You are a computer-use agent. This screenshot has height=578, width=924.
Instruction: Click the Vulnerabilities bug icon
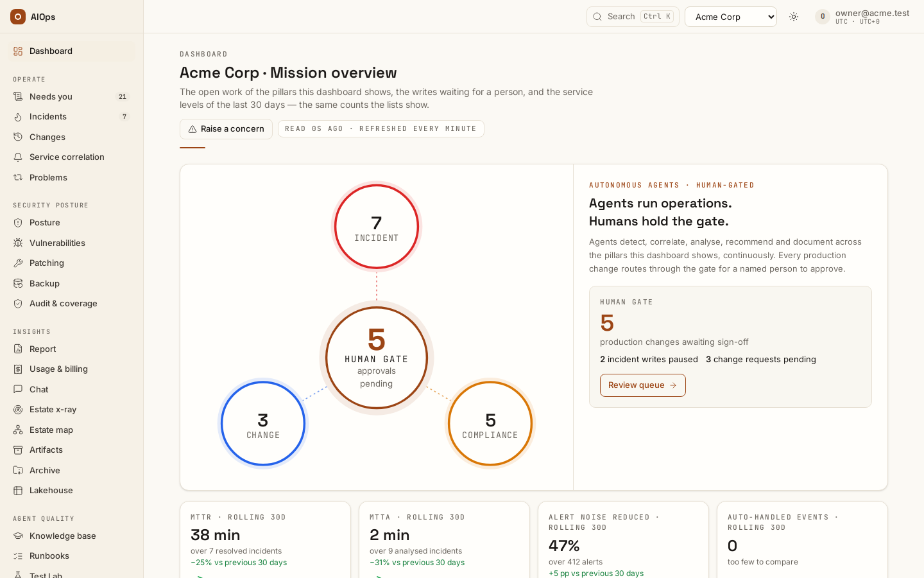[18, 243]
